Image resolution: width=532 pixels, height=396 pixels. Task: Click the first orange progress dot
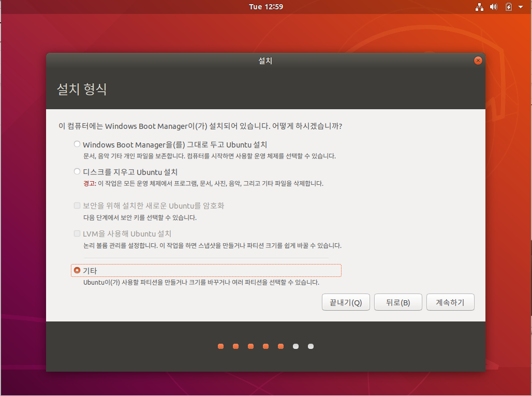point(220,346)
